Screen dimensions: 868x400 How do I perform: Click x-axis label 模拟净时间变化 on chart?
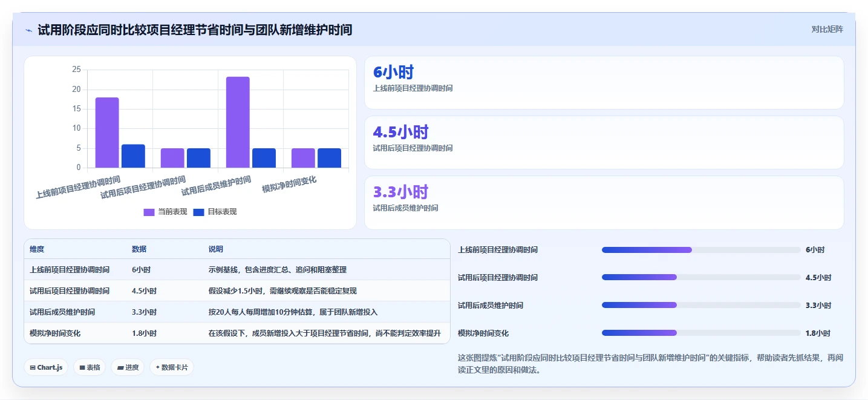(289, 184)
